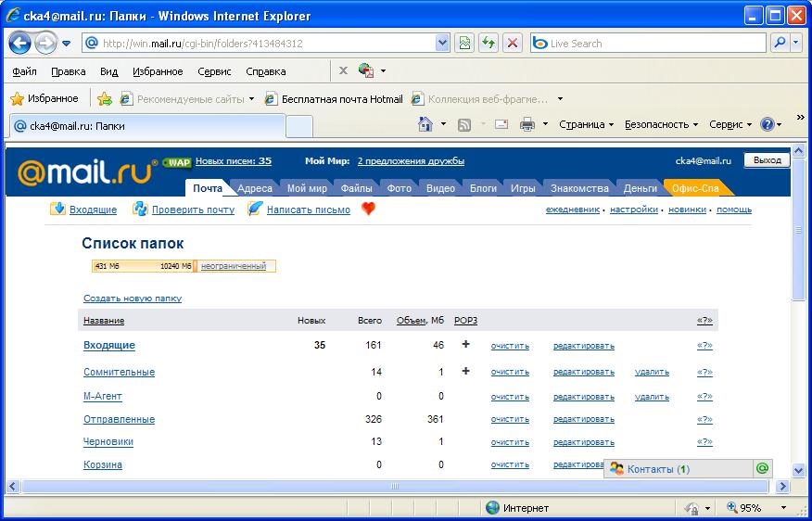Open the Безопасность command bar dropdown
The width and height of the screenshot is (812, 521).
pos(661,124)
